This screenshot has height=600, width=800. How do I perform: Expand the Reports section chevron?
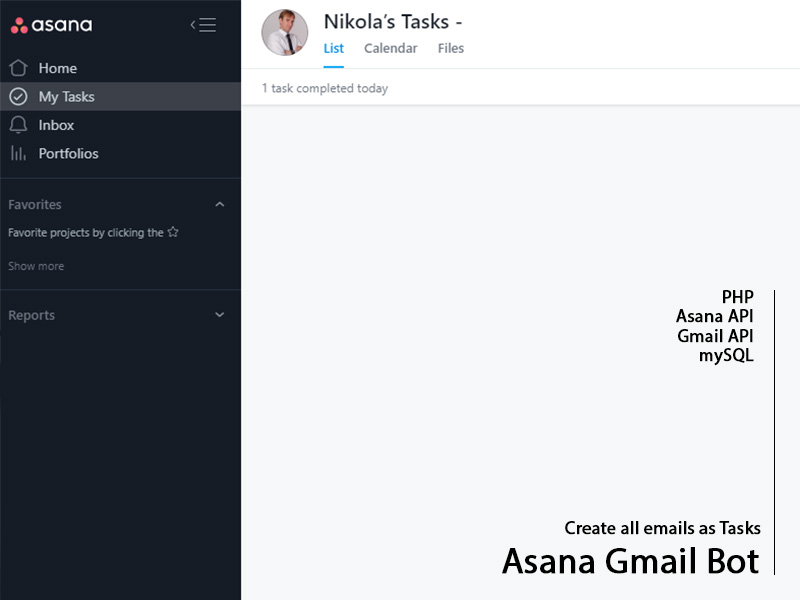[x=220, y=315]
